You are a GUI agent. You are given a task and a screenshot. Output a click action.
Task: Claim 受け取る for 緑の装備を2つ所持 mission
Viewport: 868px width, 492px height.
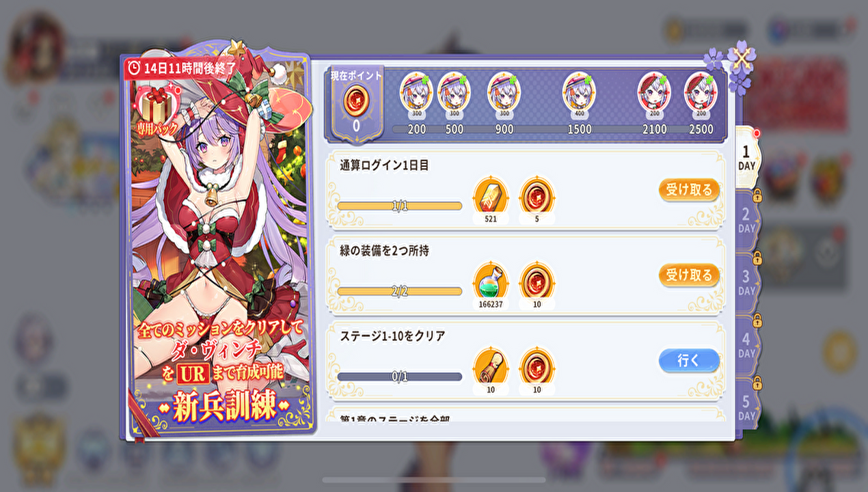pyautogui.click(x=689, y=275)
